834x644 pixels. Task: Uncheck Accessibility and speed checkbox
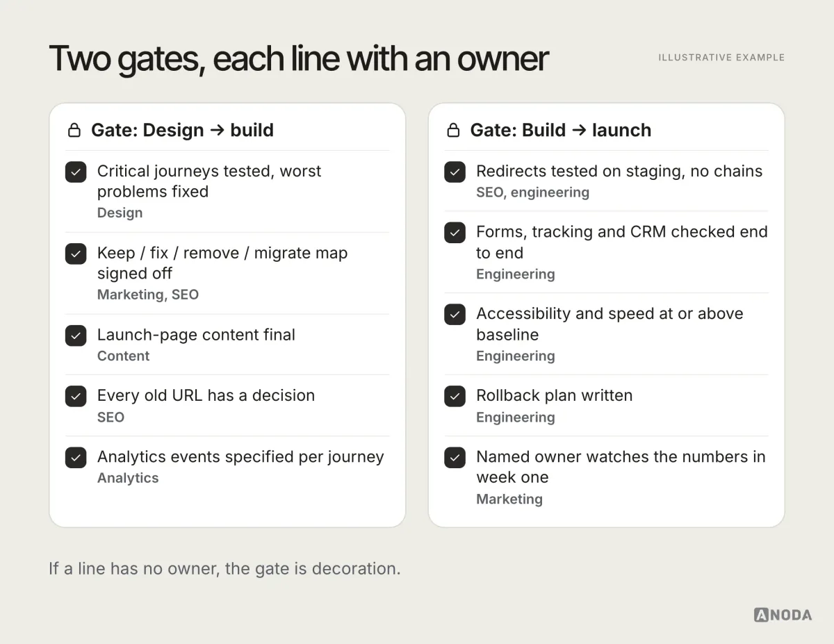455,314
